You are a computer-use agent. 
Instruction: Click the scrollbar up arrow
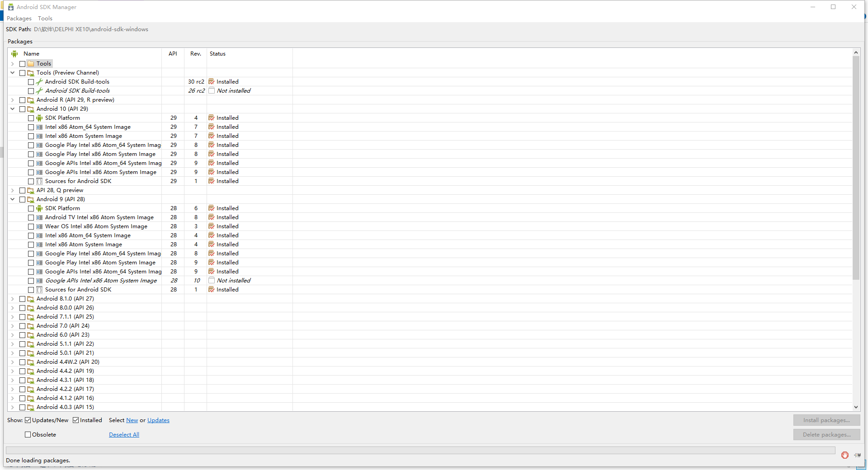coord(856,53)
